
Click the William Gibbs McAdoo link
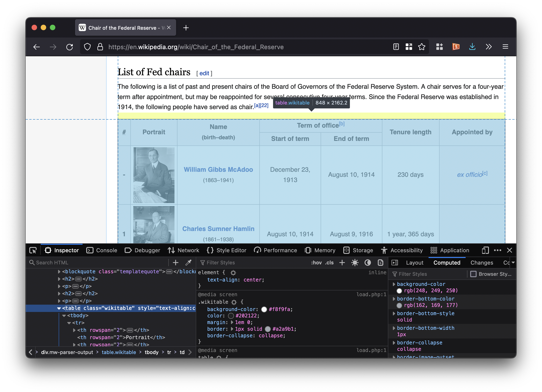tap(218, 169)
